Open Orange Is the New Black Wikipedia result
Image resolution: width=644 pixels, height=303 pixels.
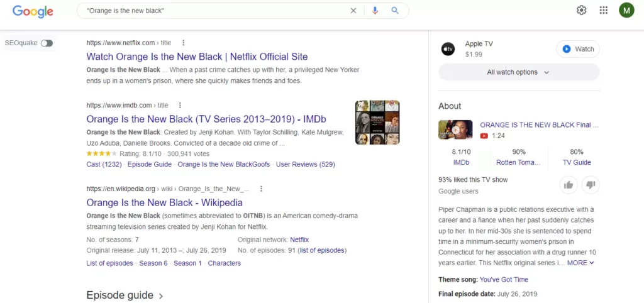164,203
